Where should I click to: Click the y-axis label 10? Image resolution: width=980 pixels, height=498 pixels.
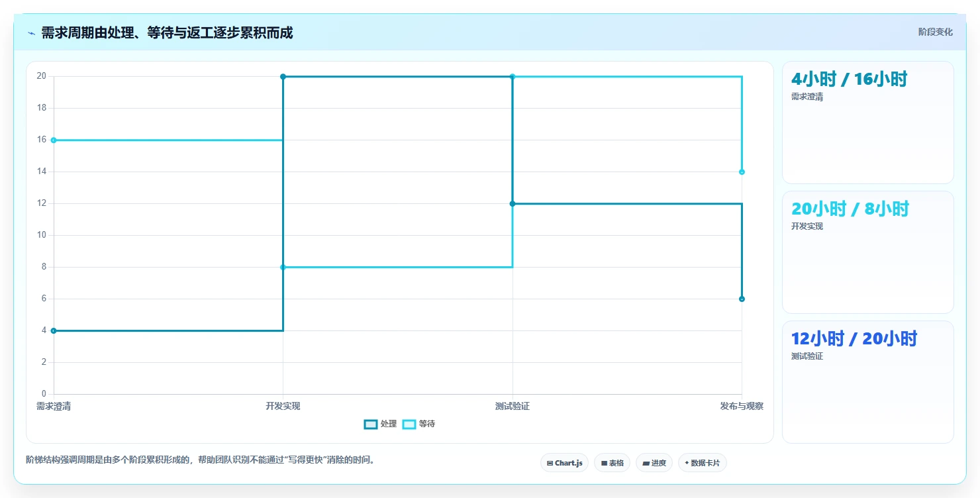(x=41, y=235)
